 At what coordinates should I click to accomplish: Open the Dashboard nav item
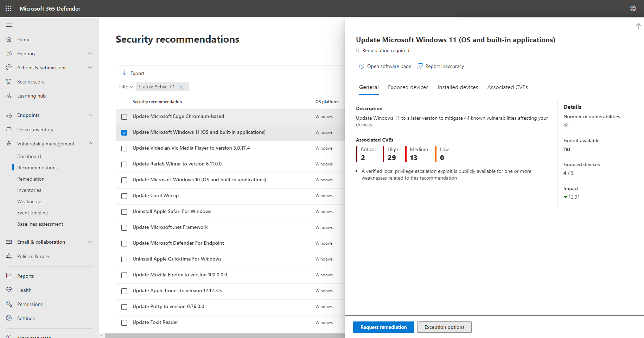[x=29, y=156]
